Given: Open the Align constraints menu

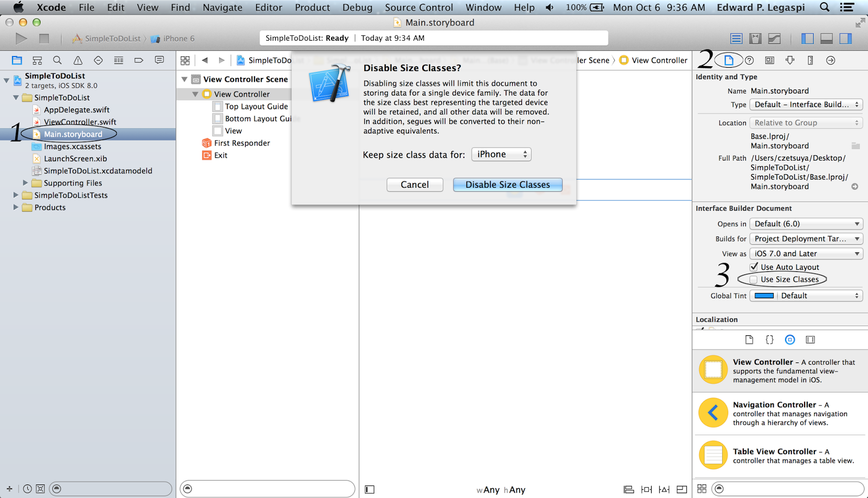Looking at the screenshot, I should pyautogui.click(x=629, y=489).
